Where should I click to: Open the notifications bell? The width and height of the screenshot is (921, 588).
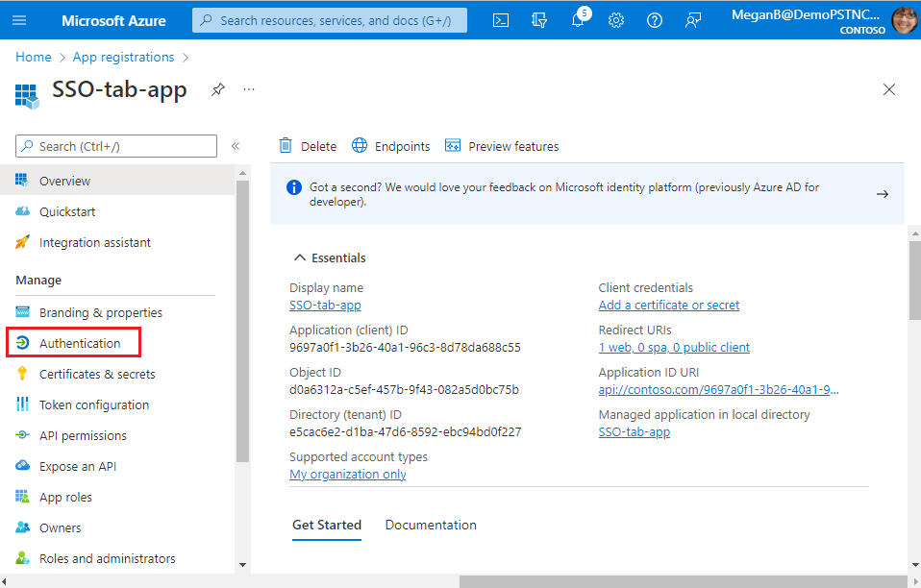pos(578,20)
